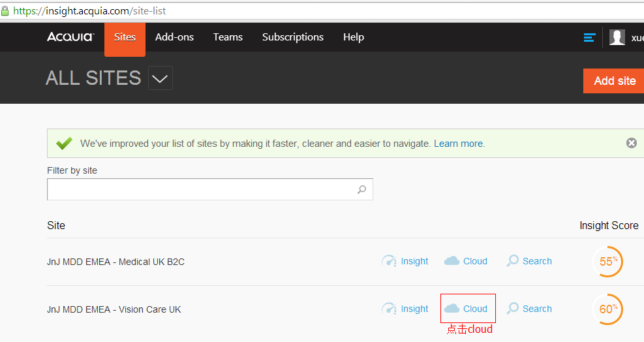Screen dimensions: 644x342
Task: Click the green checkmark icon in notice
Action: pos(65,143)
